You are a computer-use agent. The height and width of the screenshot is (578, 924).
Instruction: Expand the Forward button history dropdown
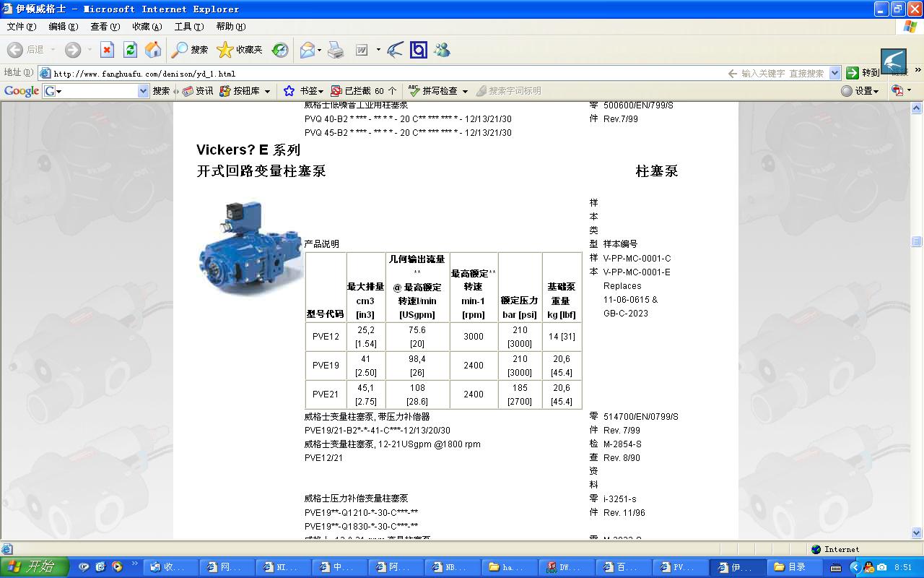coord(90,50)
